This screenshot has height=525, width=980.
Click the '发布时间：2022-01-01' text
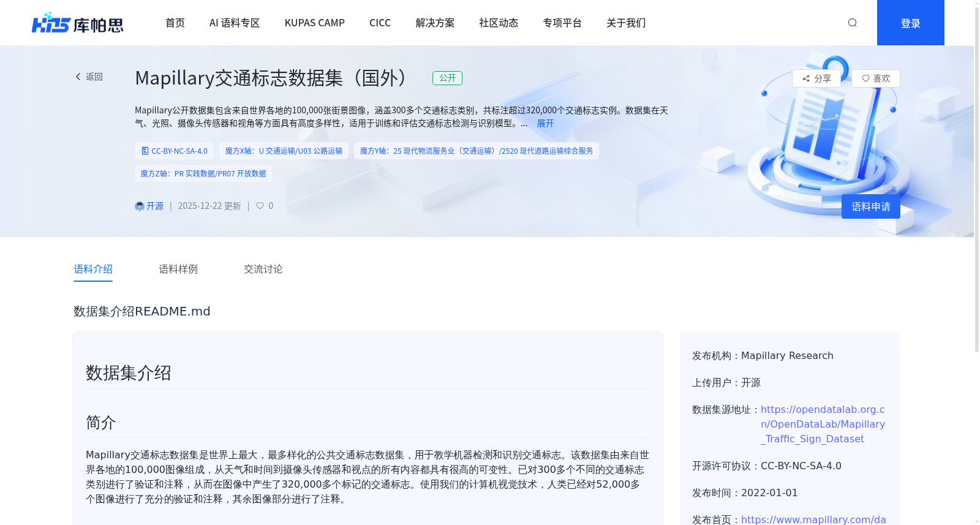745,493
